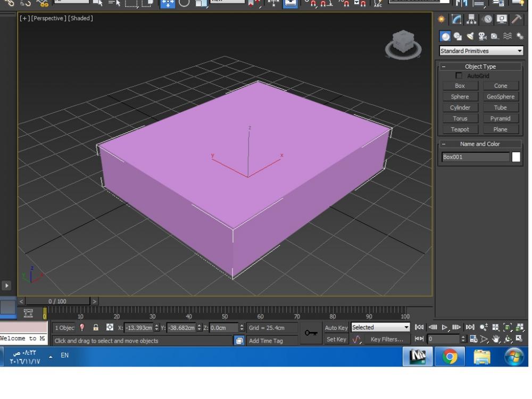Choose the Shapes category icon

(x=457, y=36)
